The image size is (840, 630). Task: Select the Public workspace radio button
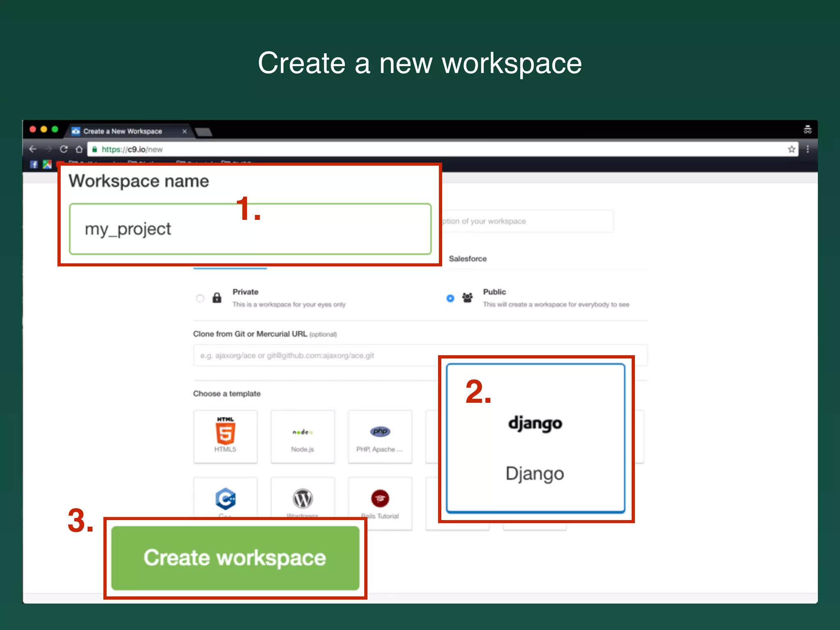click(x=450, y=298)
